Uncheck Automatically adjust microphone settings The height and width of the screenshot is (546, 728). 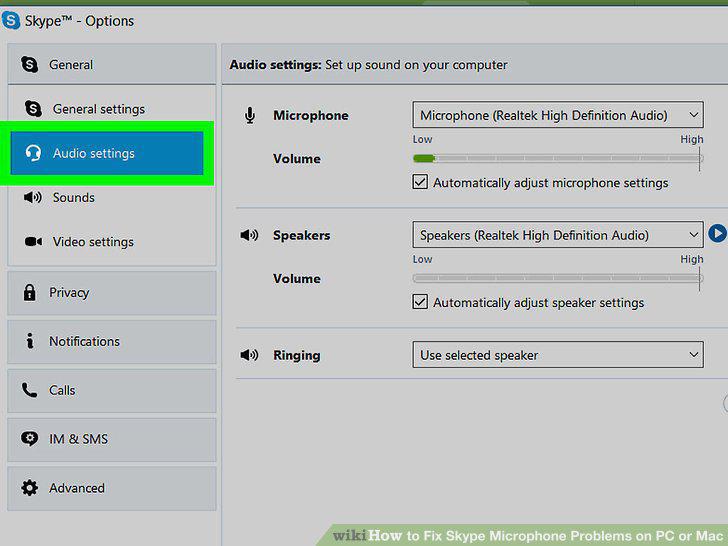pyautogui.click(x=420, y=182)
